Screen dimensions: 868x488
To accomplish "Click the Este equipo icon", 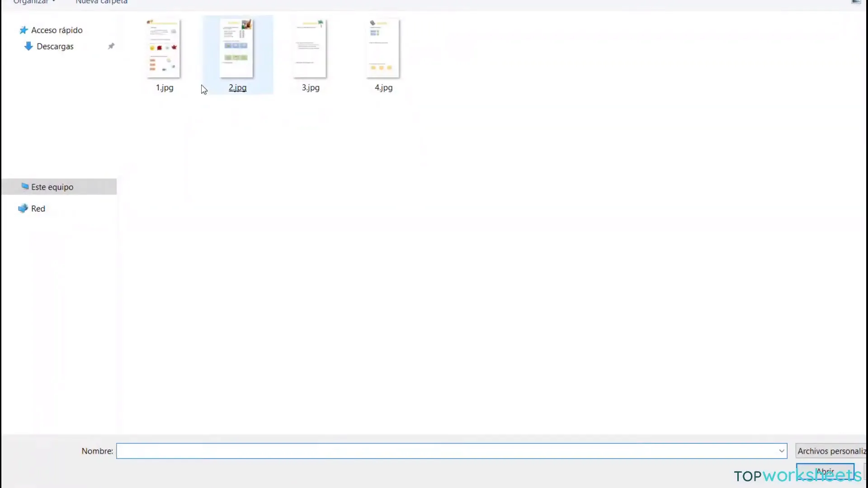I will [24, 187].
